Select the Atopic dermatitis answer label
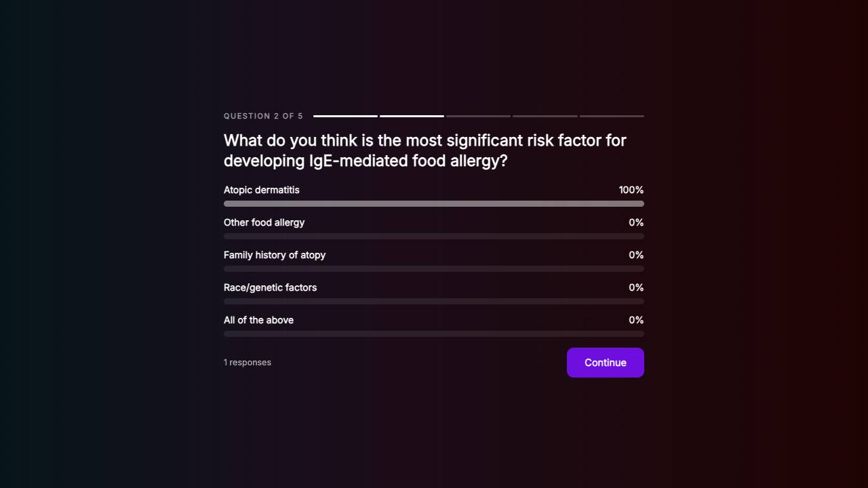This screenshot has height=488, width=868. 262,190
